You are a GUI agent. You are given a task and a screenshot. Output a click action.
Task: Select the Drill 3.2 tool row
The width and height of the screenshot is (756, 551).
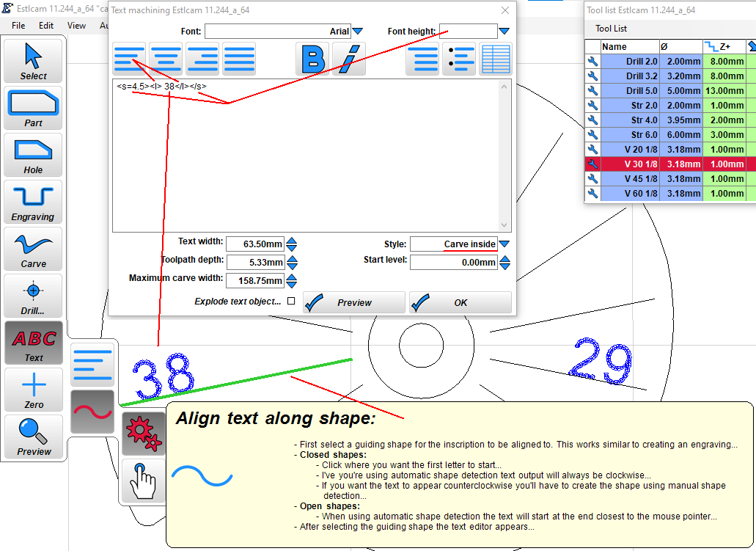670,76
